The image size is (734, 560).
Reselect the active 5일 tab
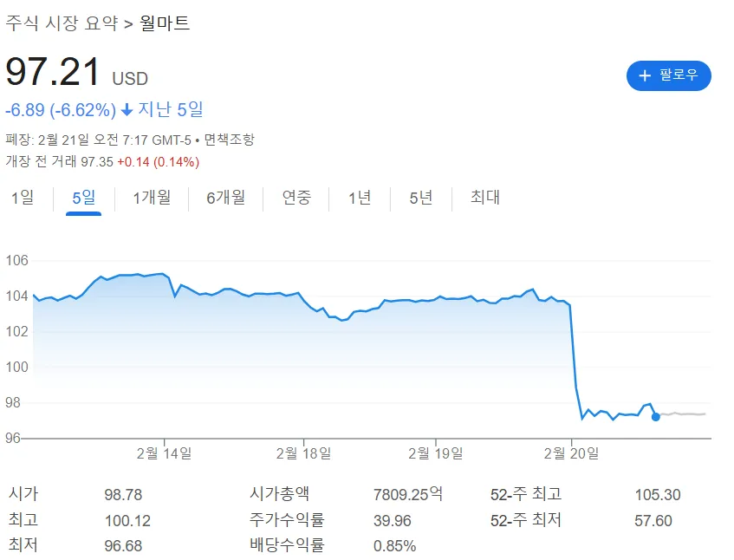point(81,198)
